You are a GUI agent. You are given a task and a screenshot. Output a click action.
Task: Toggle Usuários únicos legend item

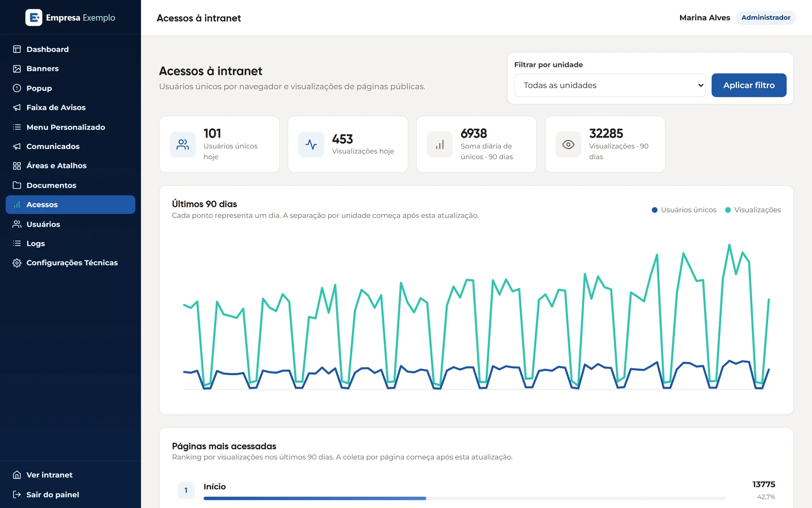pyautogui.click(x=684, y=210)
